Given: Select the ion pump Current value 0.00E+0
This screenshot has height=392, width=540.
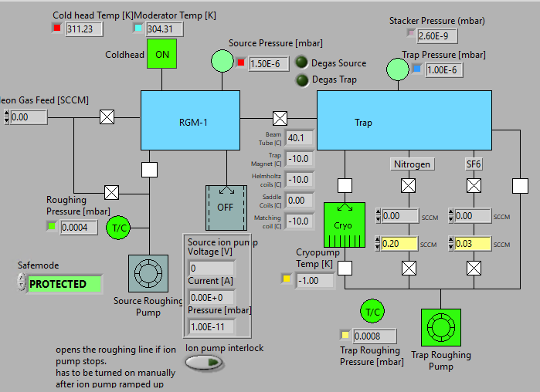Looking at the screenshot, I should pos(212,297).
